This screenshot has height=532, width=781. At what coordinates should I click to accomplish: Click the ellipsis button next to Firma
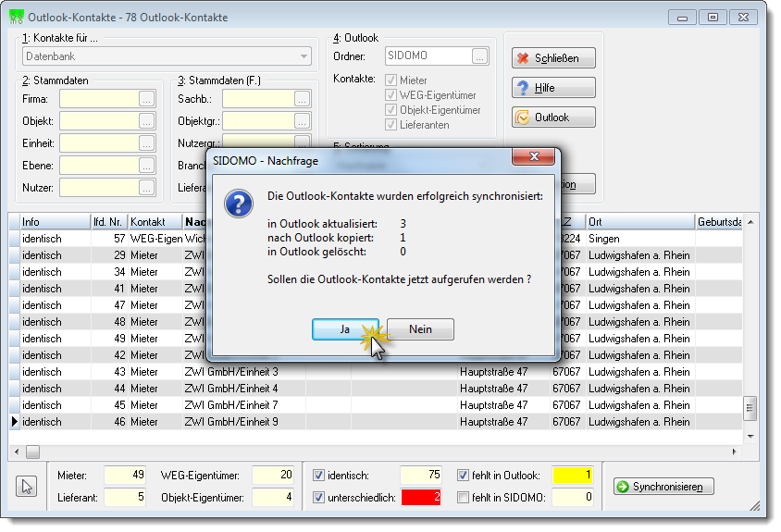click(146, 99)
